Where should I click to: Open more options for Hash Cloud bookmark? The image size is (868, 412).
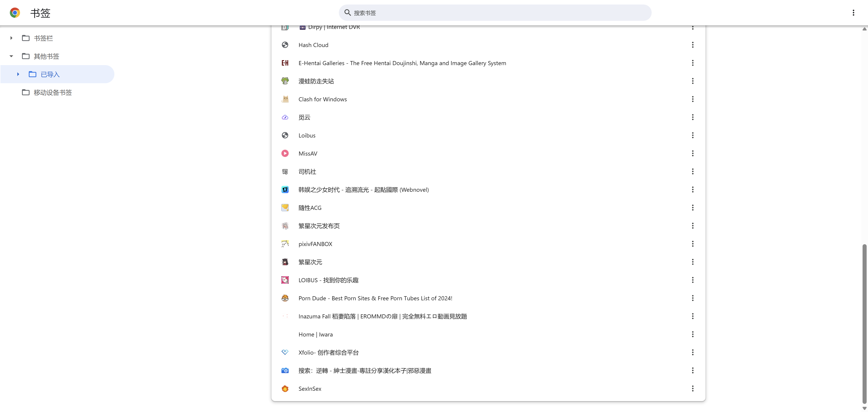(x=692, y=45)
